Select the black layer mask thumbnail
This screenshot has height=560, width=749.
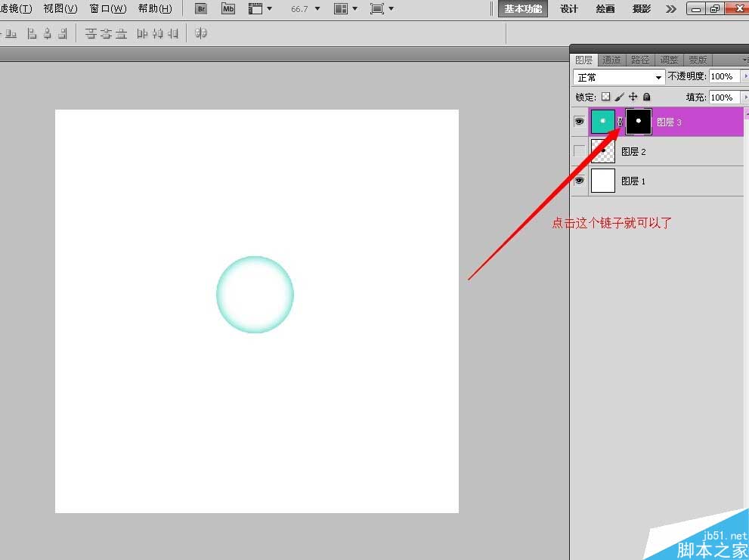coord(639,122)
